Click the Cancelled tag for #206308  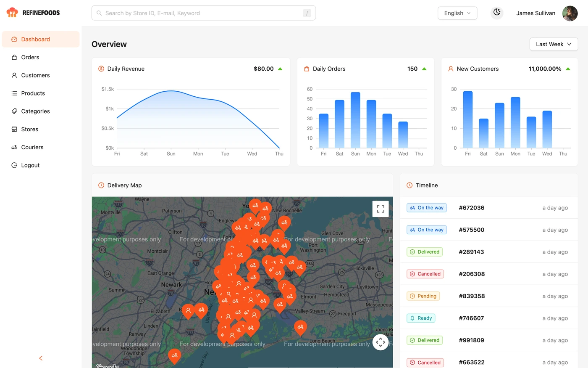(425, 274)
